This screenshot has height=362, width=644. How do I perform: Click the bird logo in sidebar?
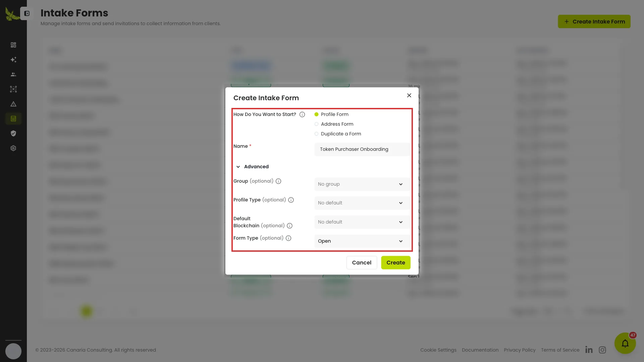click(12, 14)
